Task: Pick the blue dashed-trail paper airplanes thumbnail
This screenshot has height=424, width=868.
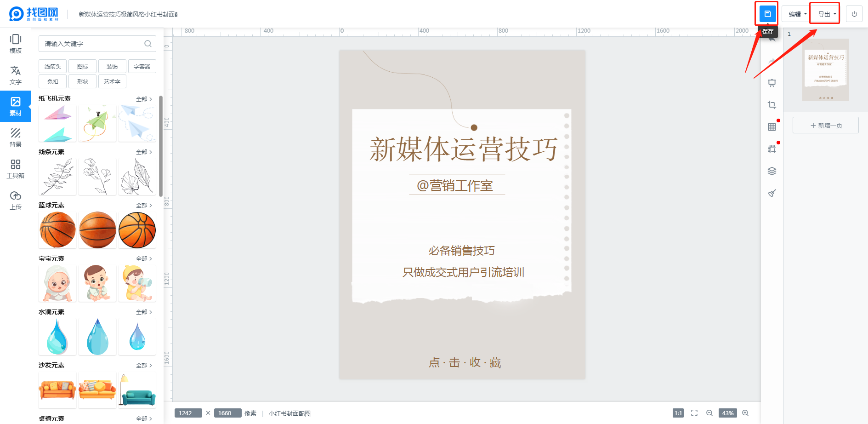Action: click(137, 123)
